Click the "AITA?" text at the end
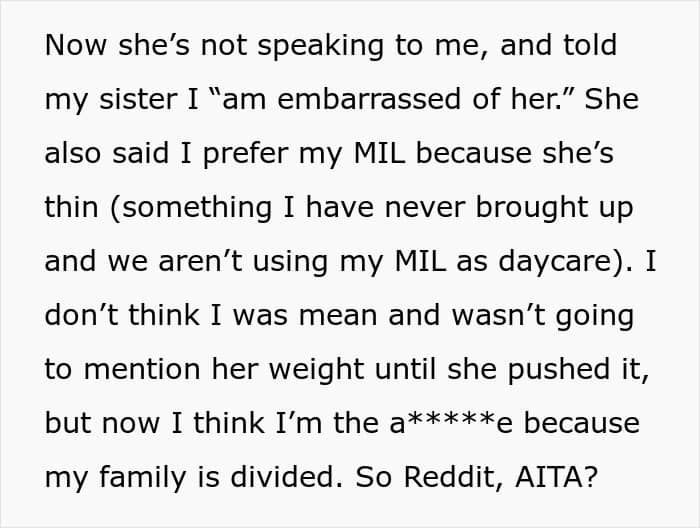The image size is (700, 528). [556, 477]
